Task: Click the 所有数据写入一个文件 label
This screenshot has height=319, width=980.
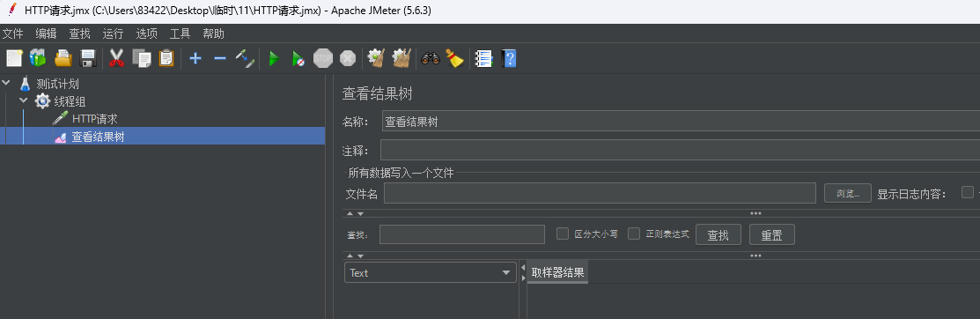Action: pos(402,173)
